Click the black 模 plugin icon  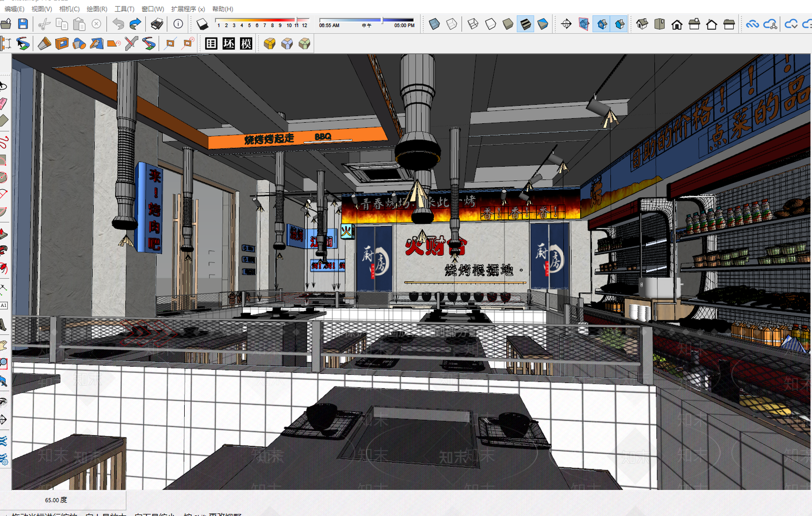coord(246,44)
